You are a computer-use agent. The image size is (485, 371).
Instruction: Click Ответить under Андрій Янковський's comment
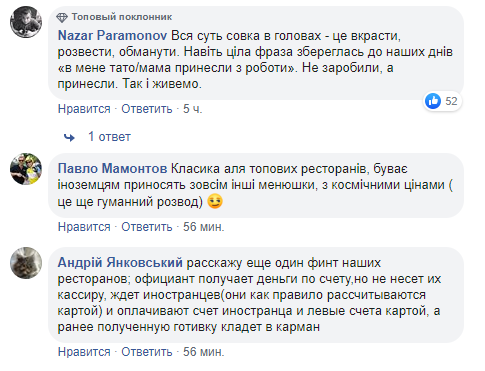(x=147, y=352)
